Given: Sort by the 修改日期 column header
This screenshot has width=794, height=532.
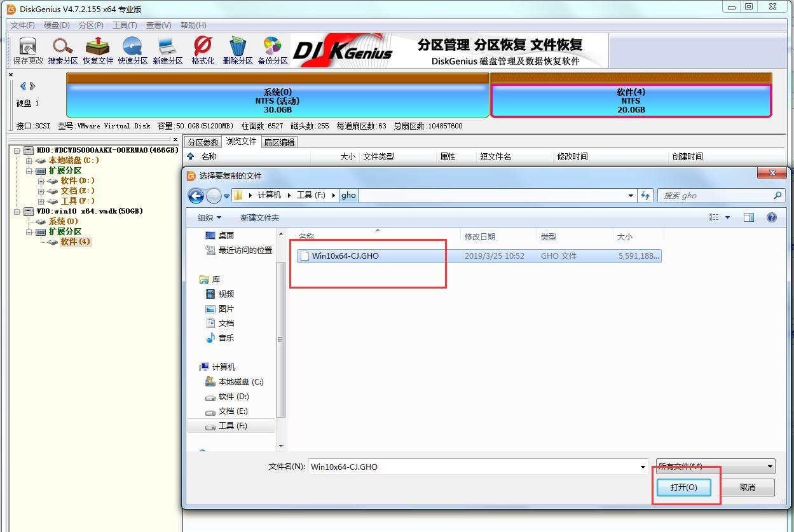Looking at the screenshot, I should 479,236.
